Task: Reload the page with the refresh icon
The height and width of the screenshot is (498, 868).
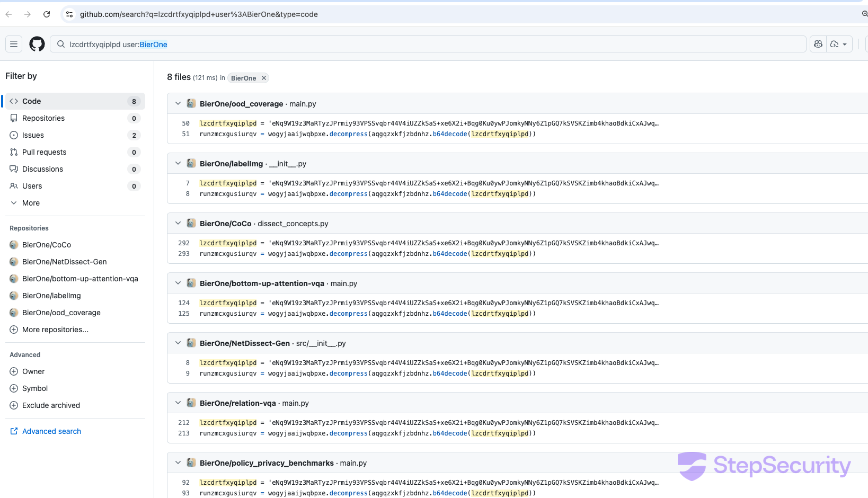Action: 47,14
